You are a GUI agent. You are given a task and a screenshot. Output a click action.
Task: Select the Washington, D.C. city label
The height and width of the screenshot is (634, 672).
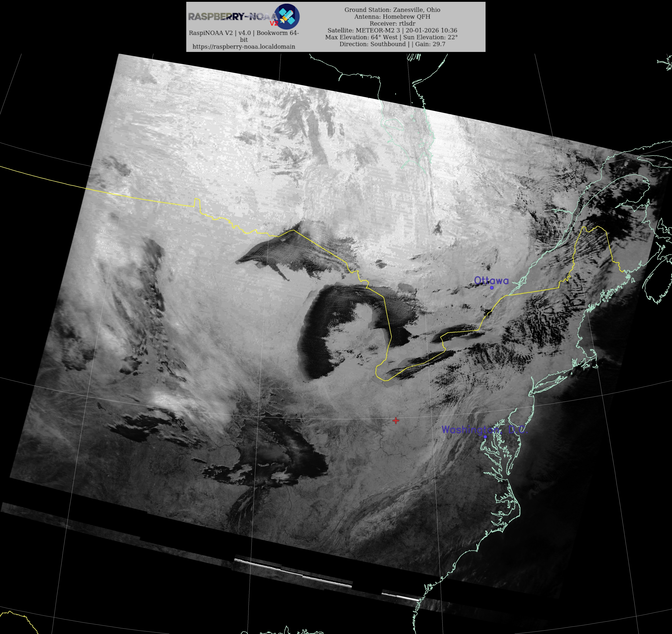(484, 430)
